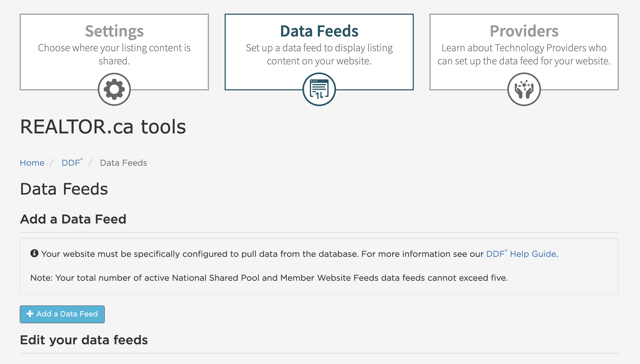This screenshot has width=640, height=364.
Task: Click the plus icon on Add a Data Feed
Action: pyautogui.click(x=30, y=314)
